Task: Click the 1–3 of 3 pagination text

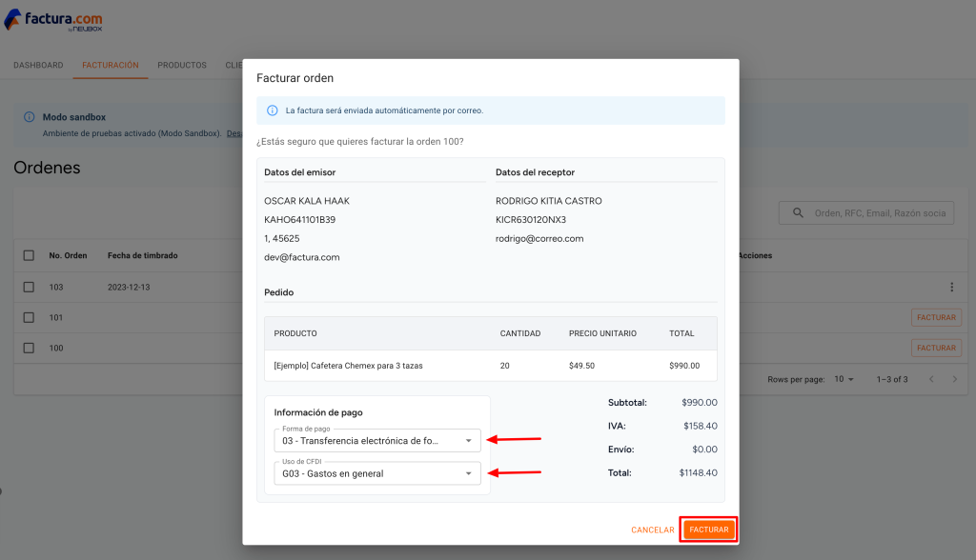Action: click(892, 380)
